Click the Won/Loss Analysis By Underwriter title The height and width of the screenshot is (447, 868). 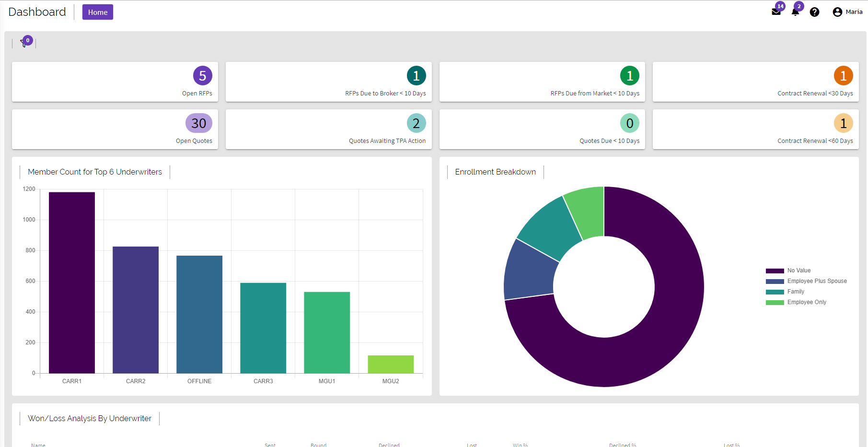point(90,418)
